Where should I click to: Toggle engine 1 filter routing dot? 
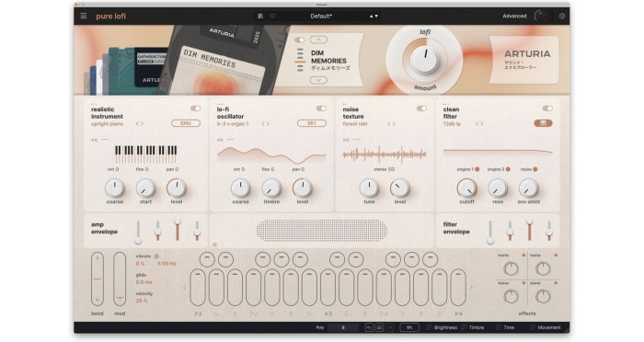(x=477, y=169)
